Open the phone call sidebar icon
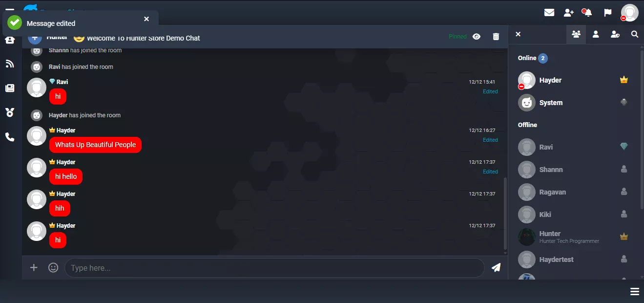644x303 pixels. (x=10, y=137)
